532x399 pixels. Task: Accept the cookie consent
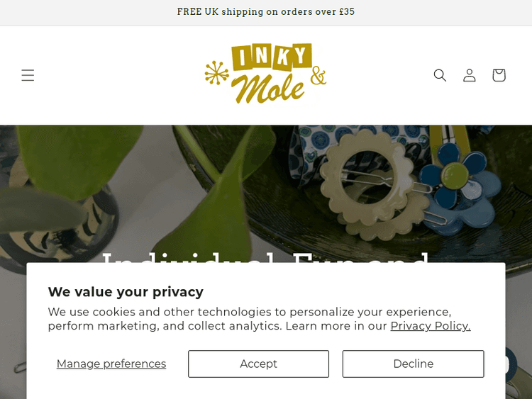[258, 364]
